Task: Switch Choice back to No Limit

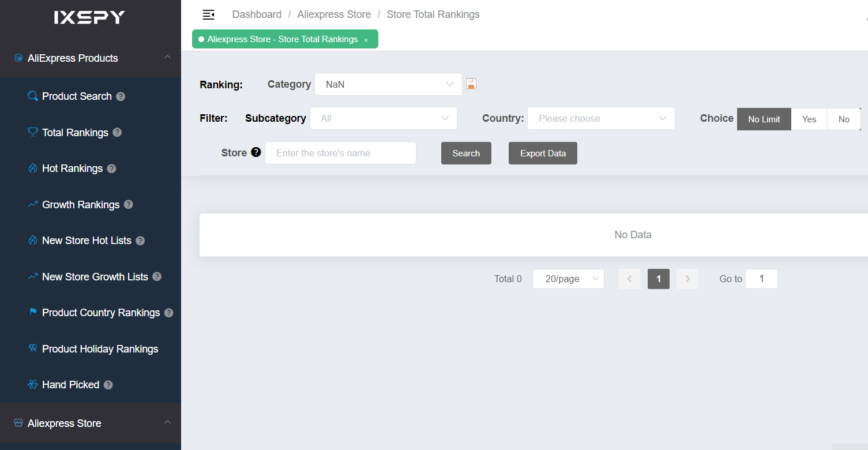Action: [764, 119]
